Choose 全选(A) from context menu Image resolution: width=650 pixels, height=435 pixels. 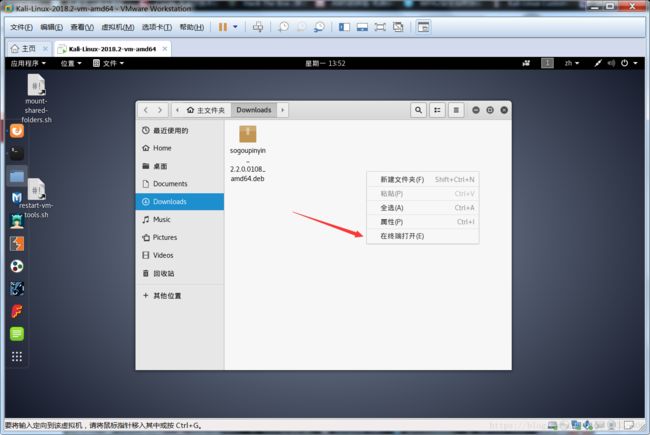[423, 208]
